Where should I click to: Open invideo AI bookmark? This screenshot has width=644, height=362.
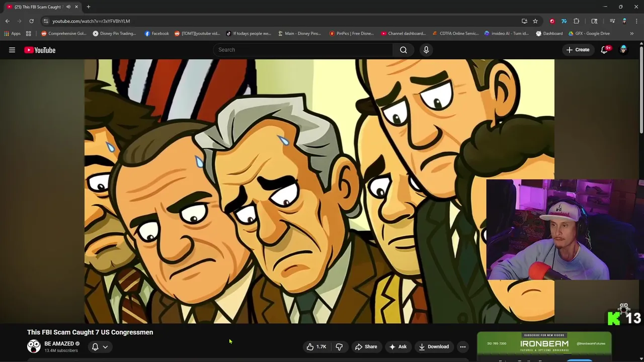506,34
